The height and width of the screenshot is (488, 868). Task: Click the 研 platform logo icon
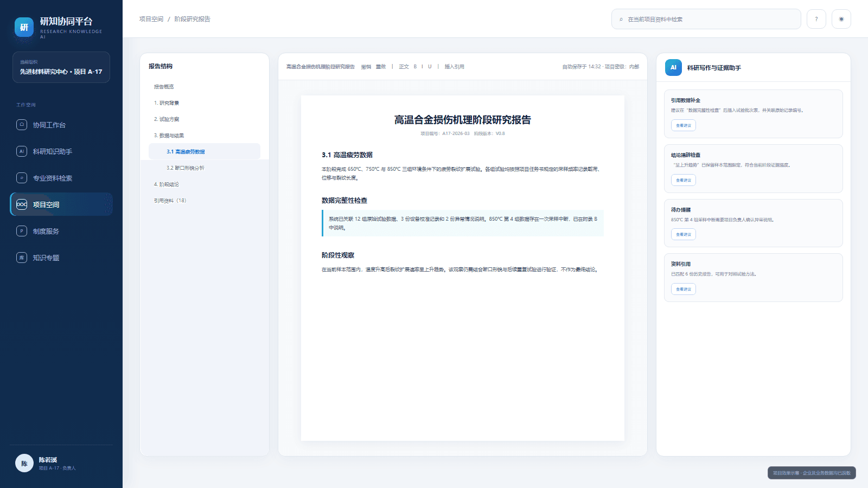point(24,28)
